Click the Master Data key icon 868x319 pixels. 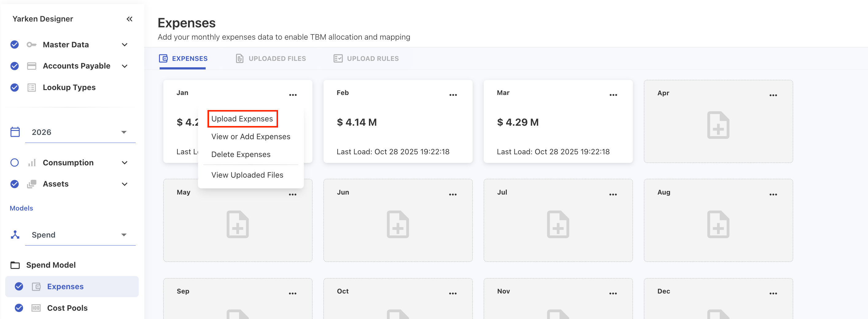(31, 45)
